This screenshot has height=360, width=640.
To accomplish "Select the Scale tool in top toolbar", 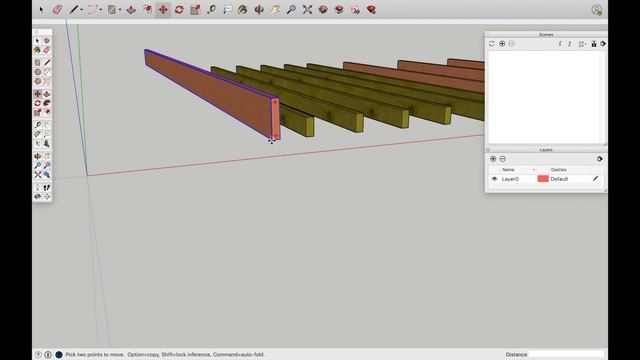I will pos(195,9).
